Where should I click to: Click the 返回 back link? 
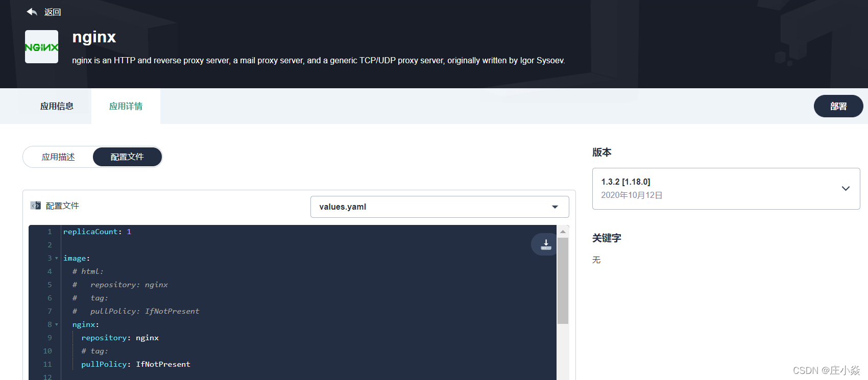[53, 12]
